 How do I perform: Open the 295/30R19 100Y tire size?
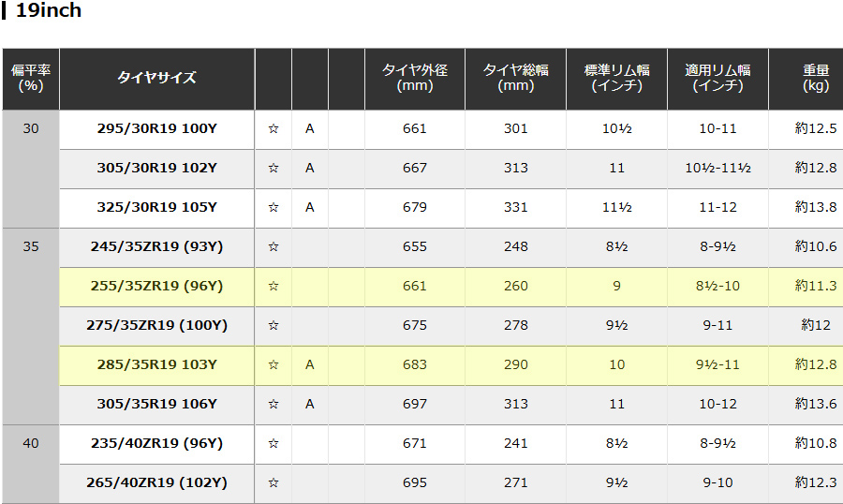click(157, 128)
